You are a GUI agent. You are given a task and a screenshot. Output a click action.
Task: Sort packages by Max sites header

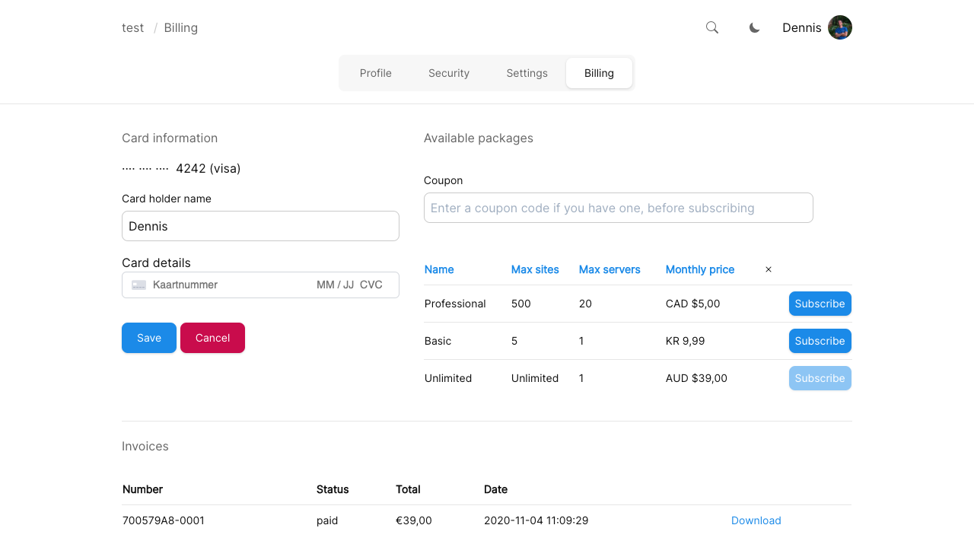point(535,269)
